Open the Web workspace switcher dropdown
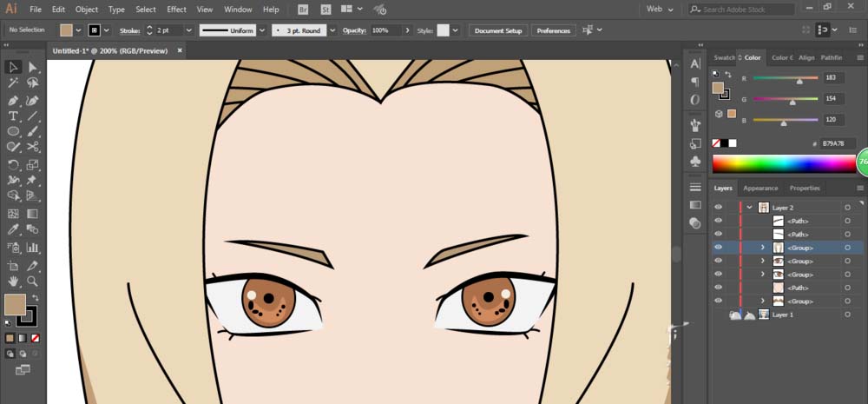Viewport: 868px width, 404px height. pyautogui.click(x=661, y=10)
